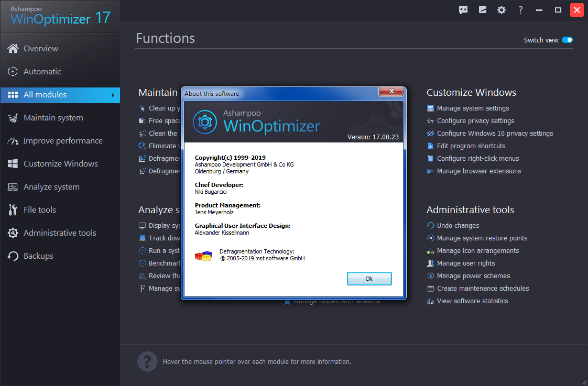Viewport: 588px width, 386px height.
Task: Open the feedback chat icon in title bar
Action: 463,10
